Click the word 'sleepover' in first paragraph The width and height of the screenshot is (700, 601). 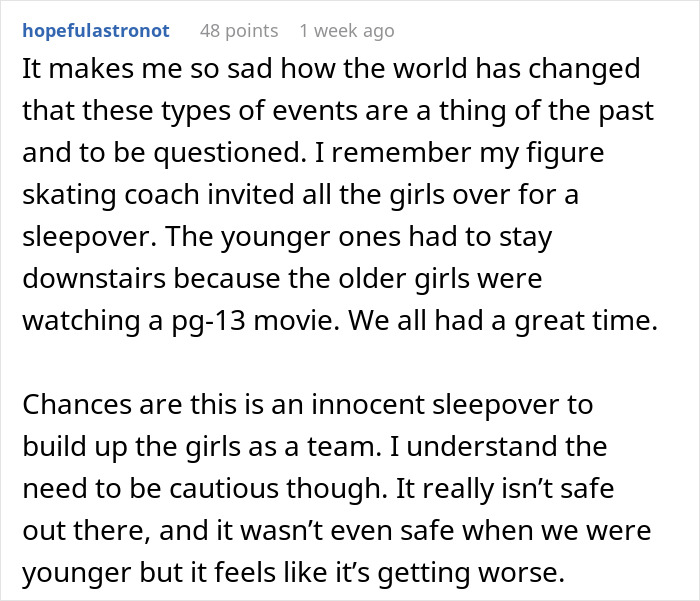(x=73, y=237)
